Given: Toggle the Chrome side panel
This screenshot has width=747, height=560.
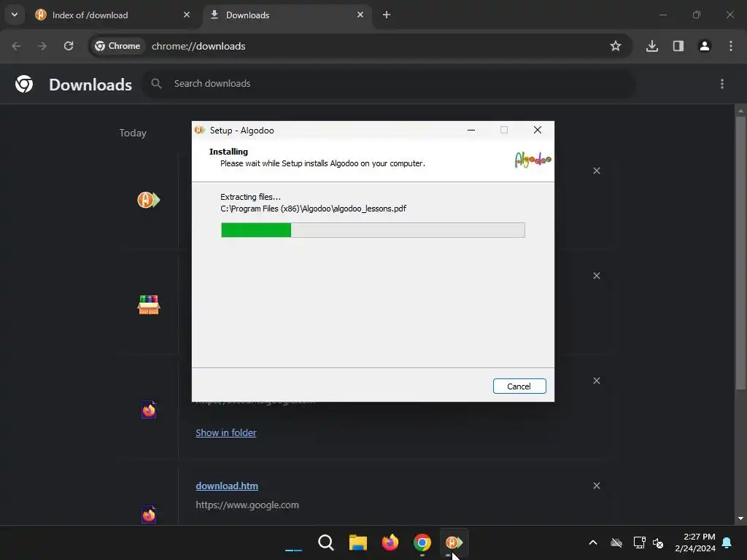Looking at the screenshot, I should point(678,46).
